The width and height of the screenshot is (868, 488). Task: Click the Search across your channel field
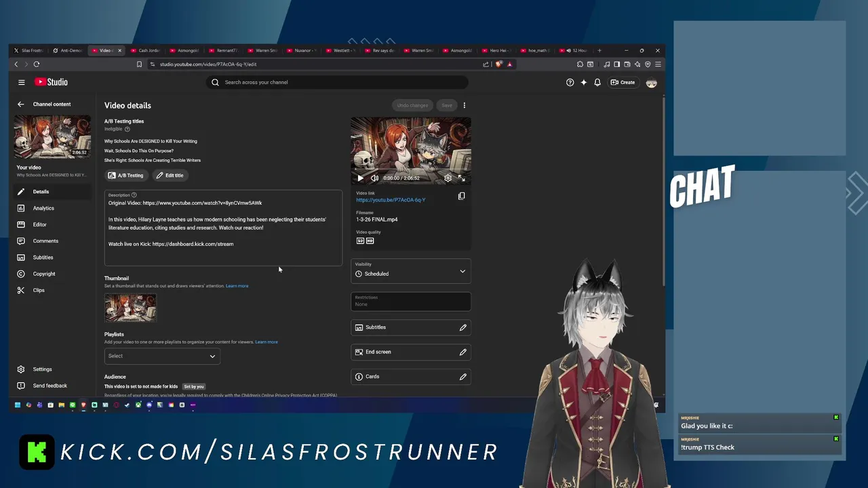click(337, 82)
